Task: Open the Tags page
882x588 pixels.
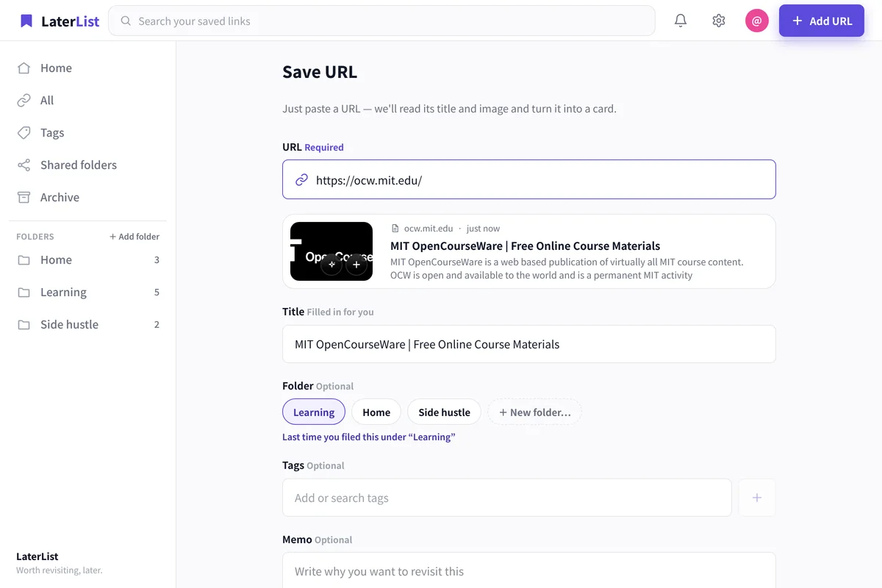Action: click(x=88, y=132)
